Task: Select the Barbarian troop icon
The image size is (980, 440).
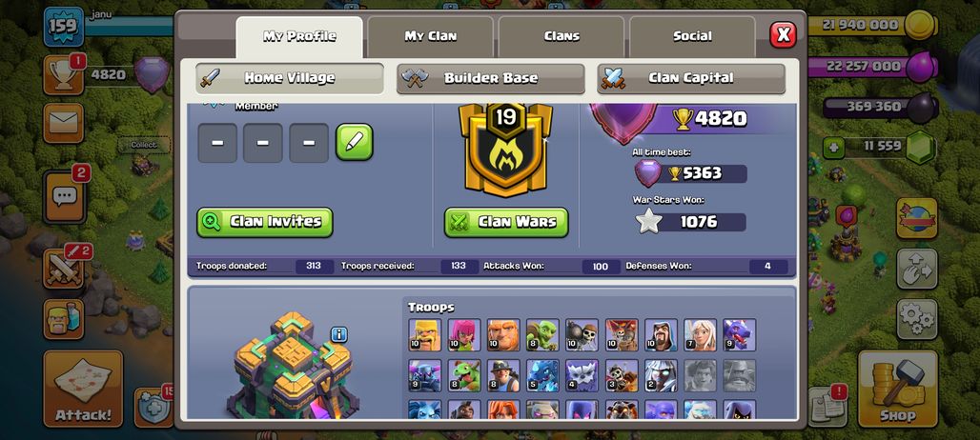Action: (x=425, y=335)
